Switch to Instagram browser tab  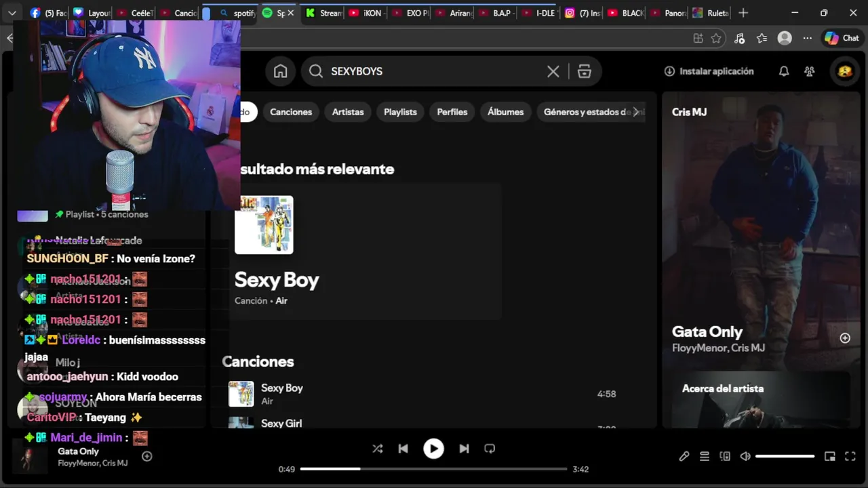point(583,13)
